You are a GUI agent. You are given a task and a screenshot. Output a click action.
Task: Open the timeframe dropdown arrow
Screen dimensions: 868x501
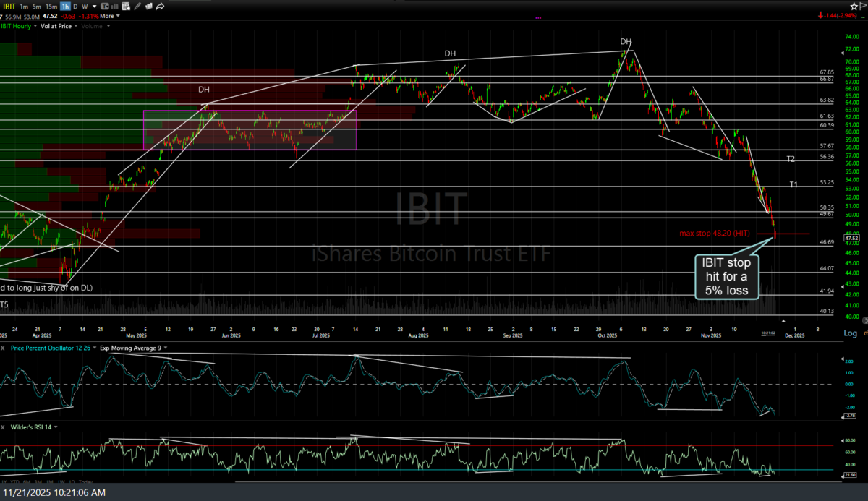pos(95,6)
